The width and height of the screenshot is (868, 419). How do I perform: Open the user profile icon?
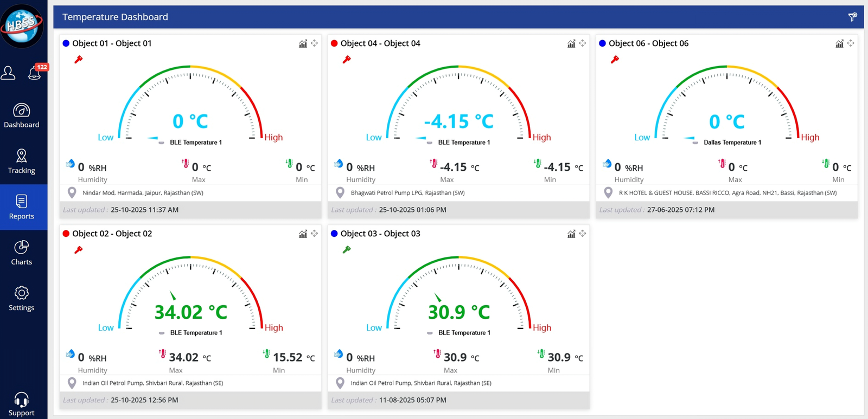[8, 73]
